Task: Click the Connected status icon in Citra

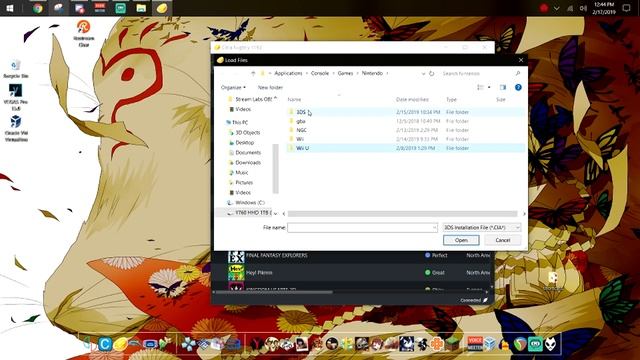Action: coord(485,300)
